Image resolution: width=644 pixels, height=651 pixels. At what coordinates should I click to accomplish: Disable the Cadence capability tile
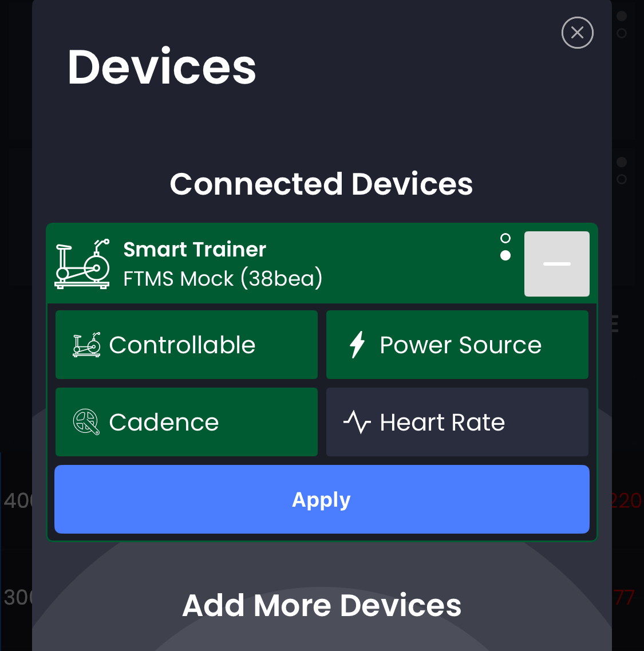click(x=187, y=422)
